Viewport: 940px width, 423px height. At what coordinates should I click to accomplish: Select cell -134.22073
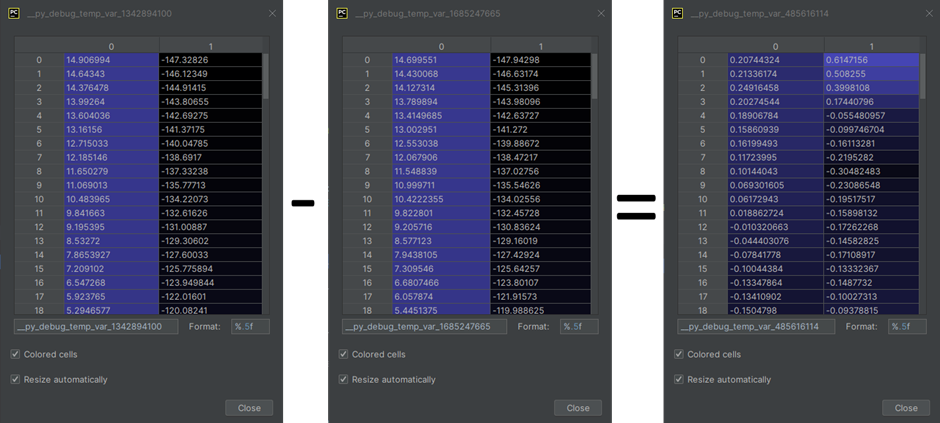pos(210,199)
